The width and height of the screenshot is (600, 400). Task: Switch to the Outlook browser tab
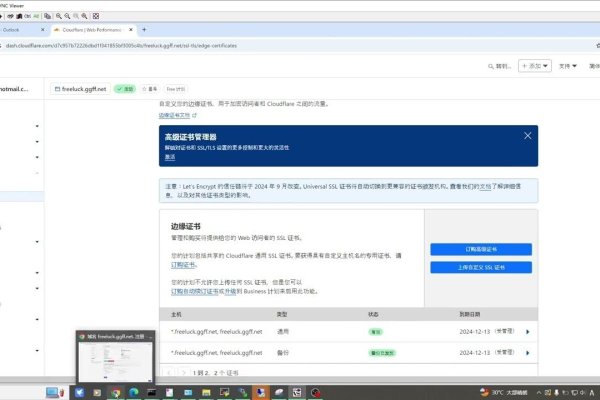click(19, 30)
